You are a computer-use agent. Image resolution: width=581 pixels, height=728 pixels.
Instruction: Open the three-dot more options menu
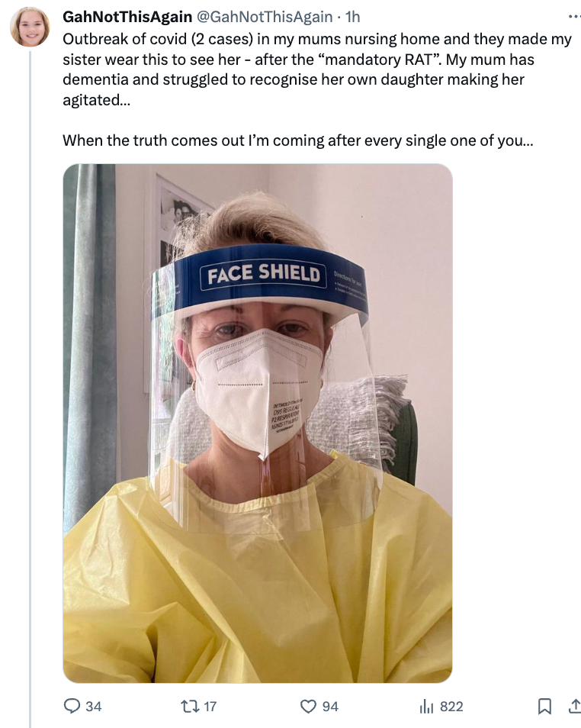pos(574,17)
